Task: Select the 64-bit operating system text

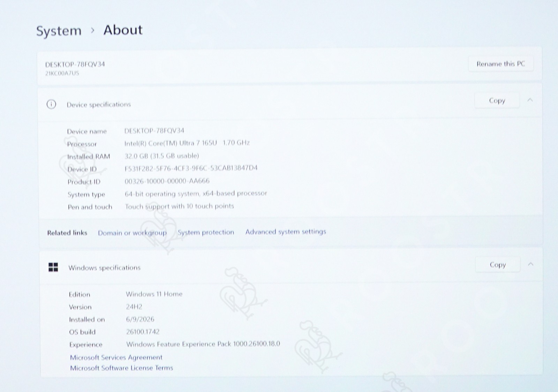Action: coord(196,194)
